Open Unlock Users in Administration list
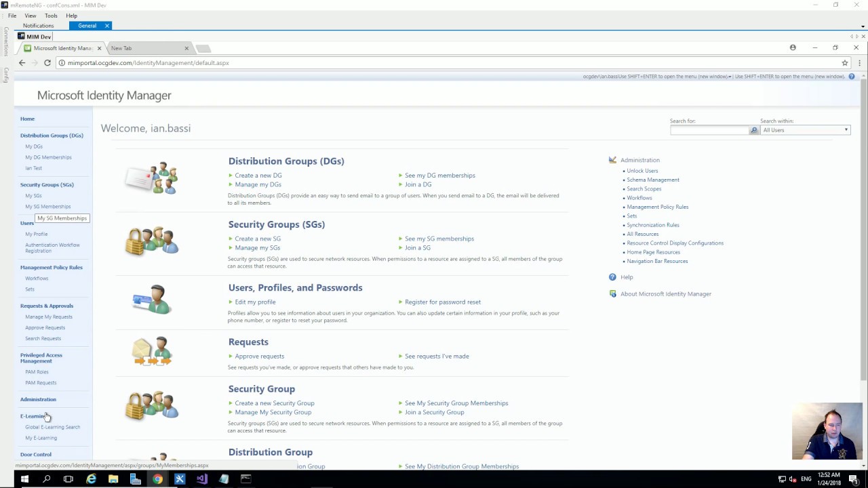Screen dimensions: 868x488 [642, 171]
